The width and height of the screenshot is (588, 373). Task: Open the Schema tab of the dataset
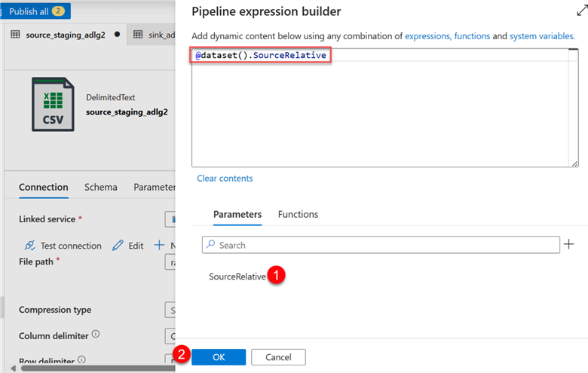coord(101,187)
